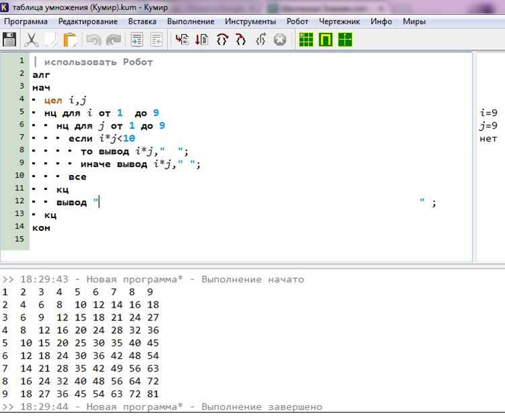Open the Вставка menu
The width and height of the screenshot is (505, 420).
click(x=142, y=22)
